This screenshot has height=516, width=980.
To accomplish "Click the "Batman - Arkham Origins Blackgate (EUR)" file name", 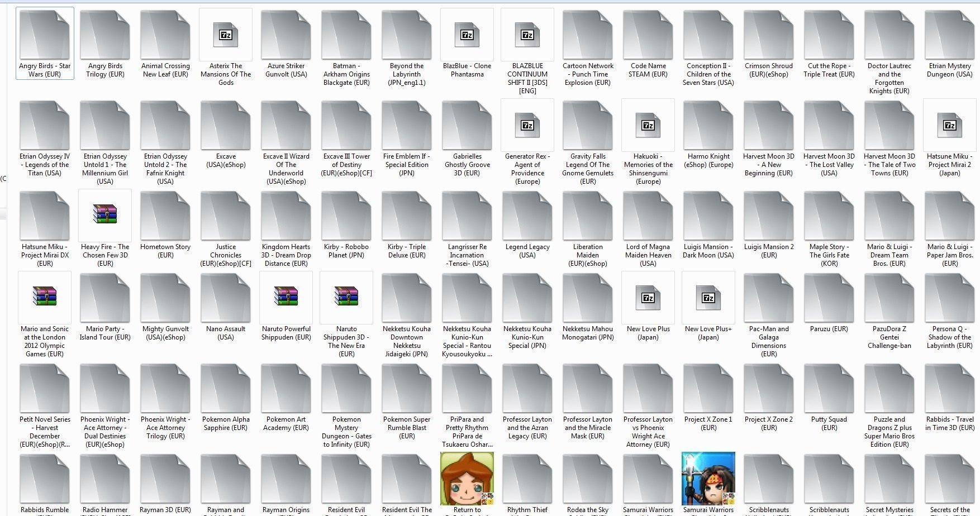I will click(x=346, y=74).
